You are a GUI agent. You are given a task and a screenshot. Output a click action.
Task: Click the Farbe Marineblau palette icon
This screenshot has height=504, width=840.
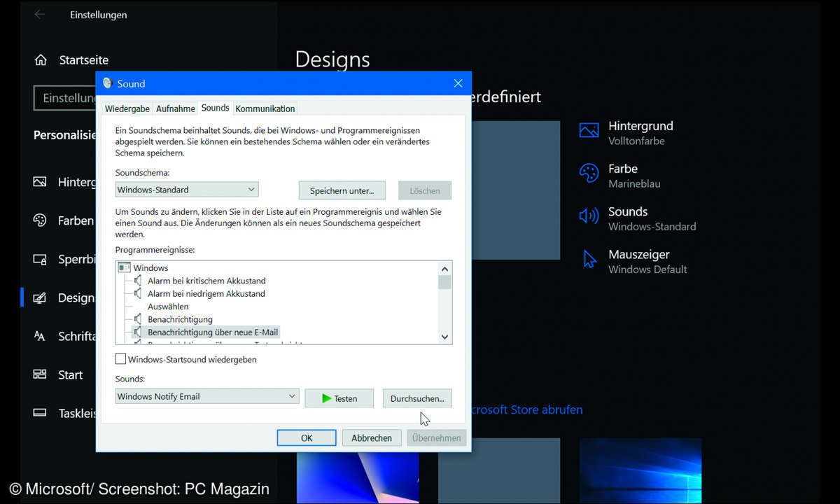[589, 173]
